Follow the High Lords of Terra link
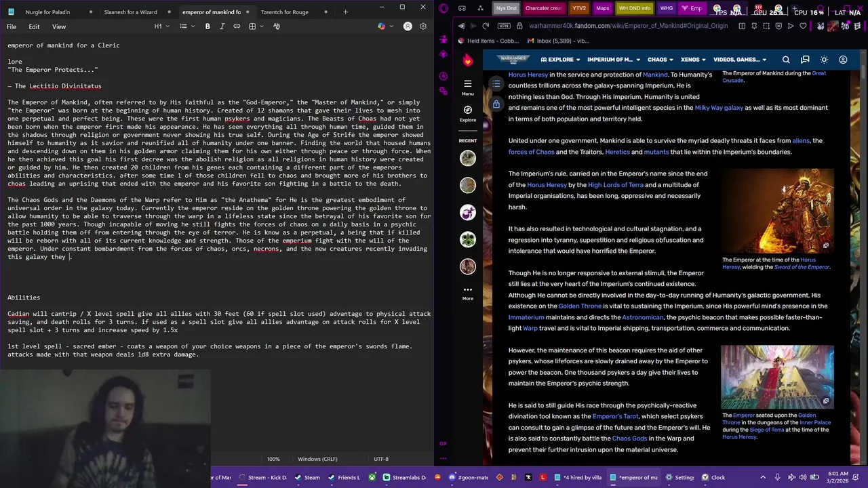The width and height of the screenshot is (868, 488). (x=616, y=185)
